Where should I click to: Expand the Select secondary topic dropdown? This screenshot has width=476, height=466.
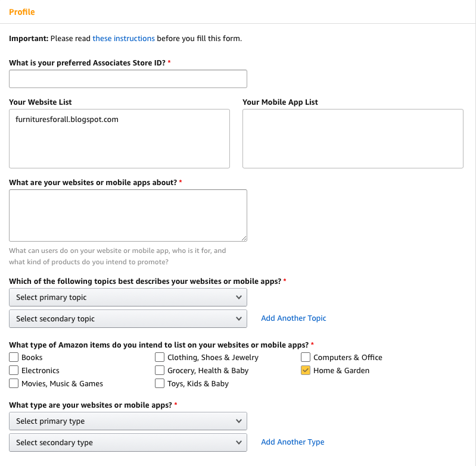click(x=128, y=318)
